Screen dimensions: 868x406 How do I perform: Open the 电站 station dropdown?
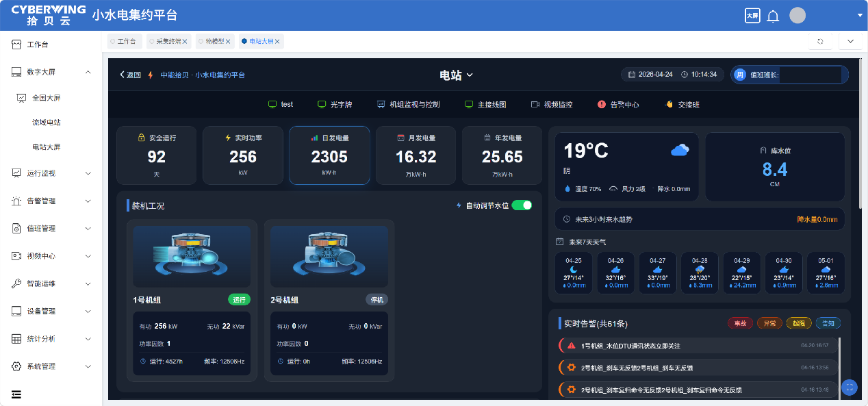[x=456, y=75]
